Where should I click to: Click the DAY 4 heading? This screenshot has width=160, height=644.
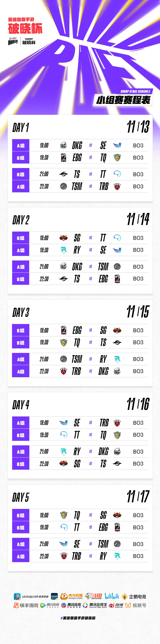pyautogui.click(x=21, y=405)
